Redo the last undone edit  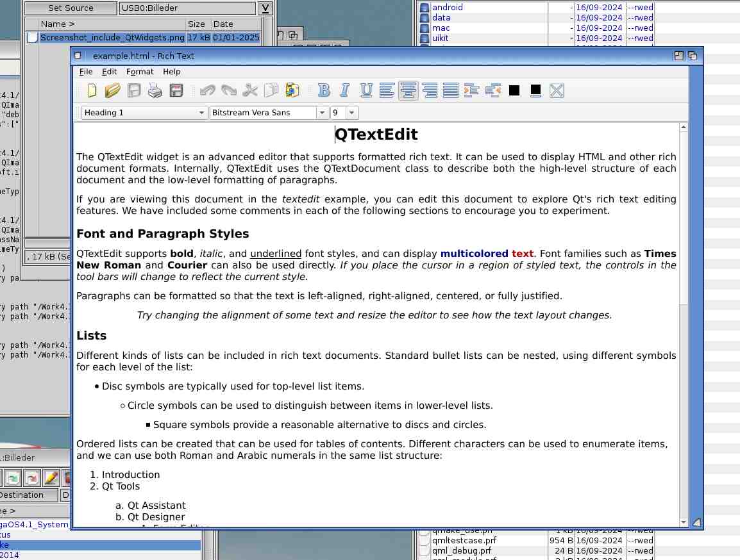229,90
